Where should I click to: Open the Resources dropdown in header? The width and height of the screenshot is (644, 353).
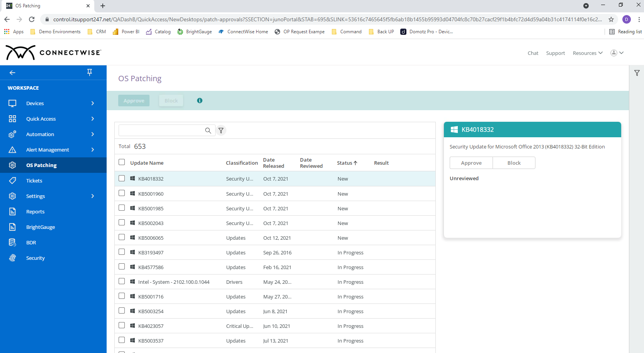pyautogui.click(x=588, y=53)
